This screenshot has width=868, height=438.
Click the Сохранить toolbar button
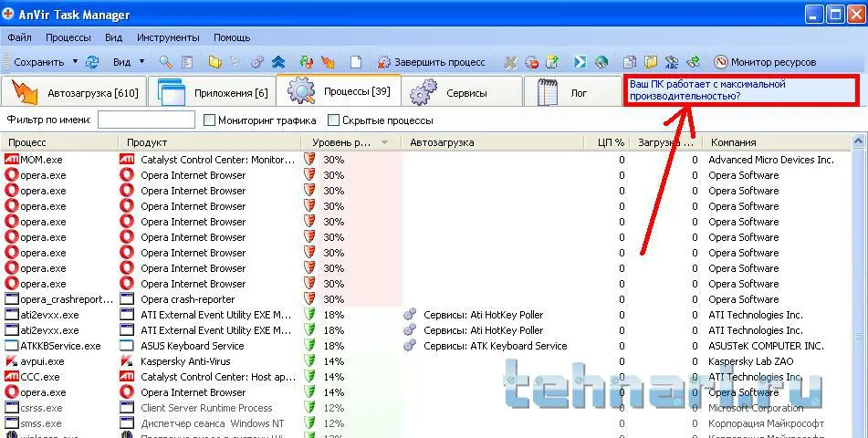[x=38, y=62]
